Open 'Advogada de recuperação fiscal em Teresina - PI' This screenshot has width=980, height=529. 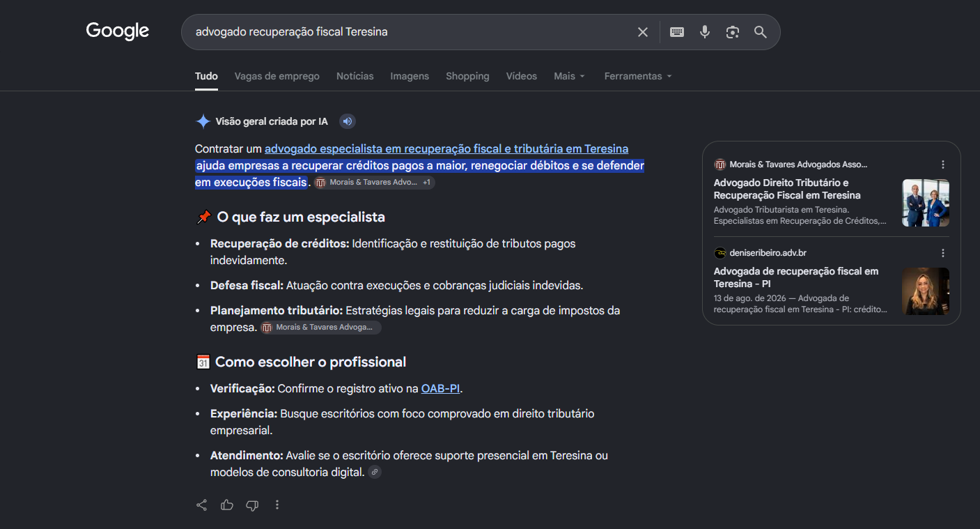coord(796,277)
